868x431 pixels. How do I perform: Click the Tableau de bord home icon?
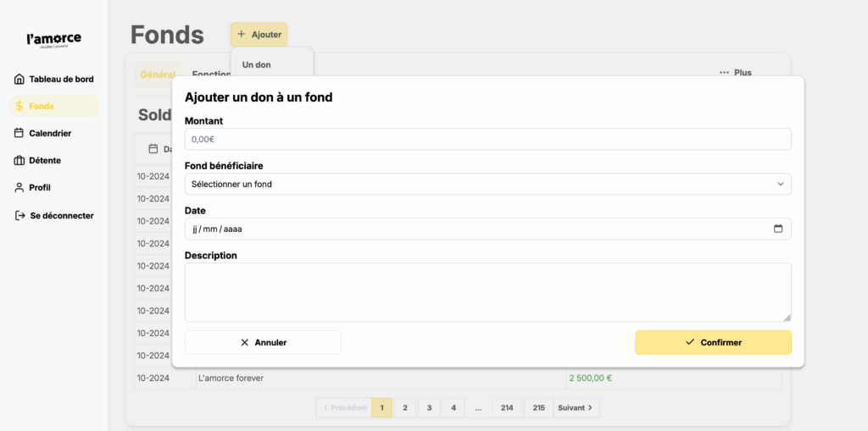19,80
